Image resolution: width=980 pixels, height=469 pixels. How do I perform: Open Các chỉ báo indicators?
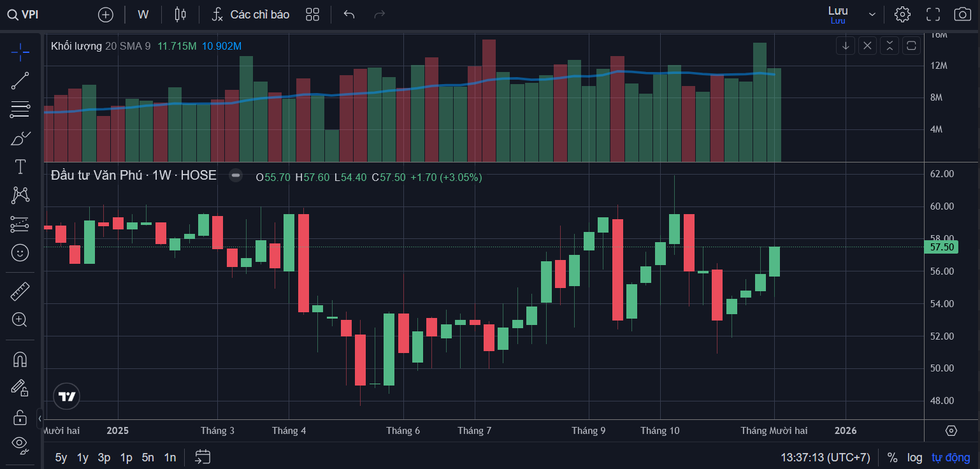[250, 15]
